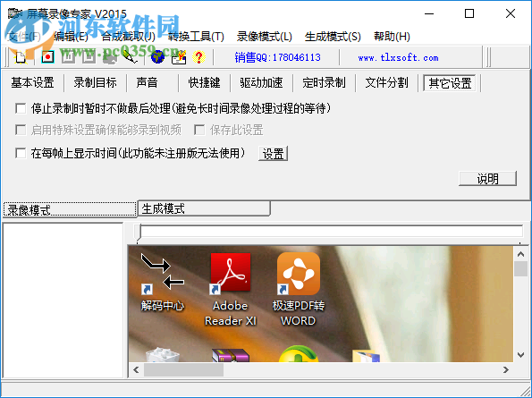Open the 编辑(E) menu

click(71, 37)
